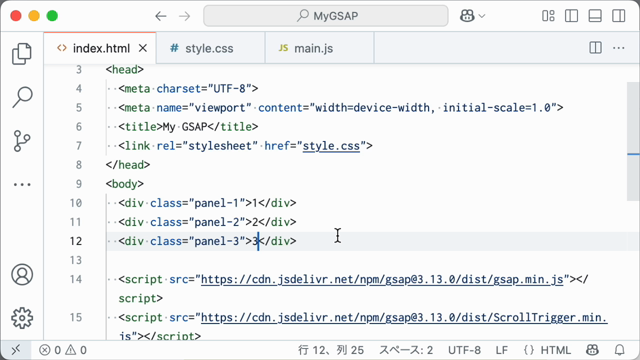Screen dimensions: 640x360
Task: Go back with the left arrow
Action: (161, 16)
